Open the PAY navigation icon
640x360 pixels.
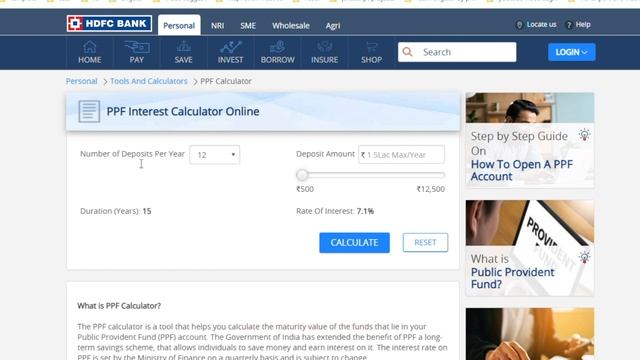pyautogui.click(x=137, y=47)
